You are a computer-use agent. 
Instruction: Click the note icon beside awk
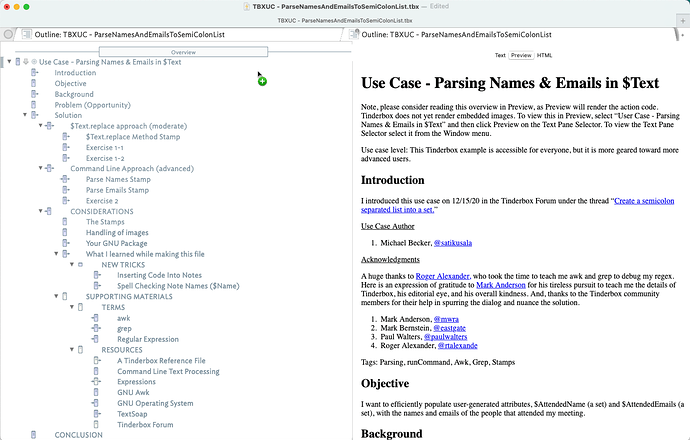pos(95,318)
